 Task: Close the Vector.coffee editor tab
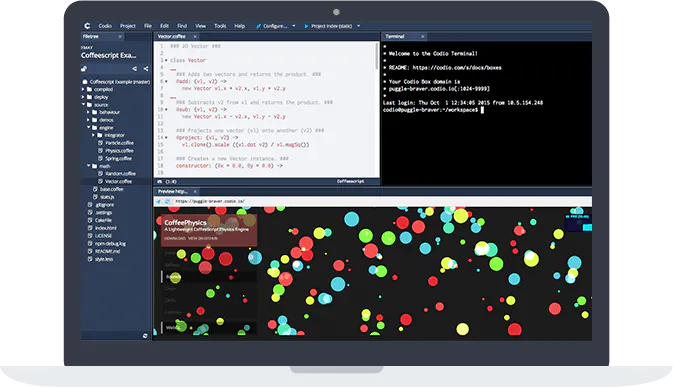click(x=195, y=37)
